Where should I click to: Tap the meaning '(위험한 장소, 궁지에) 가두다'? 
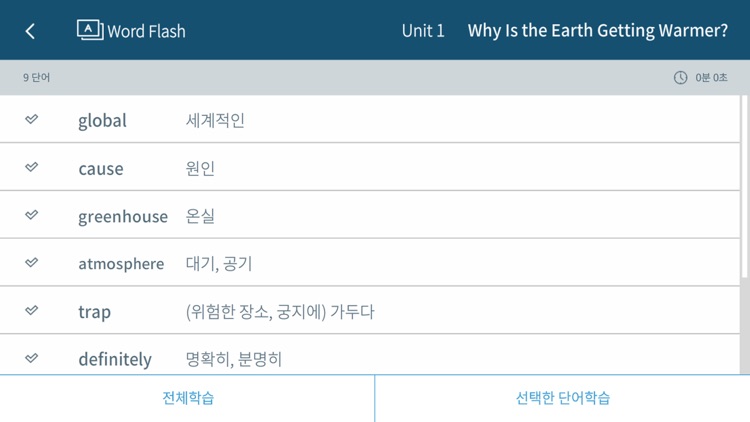[x=280, y=312]
